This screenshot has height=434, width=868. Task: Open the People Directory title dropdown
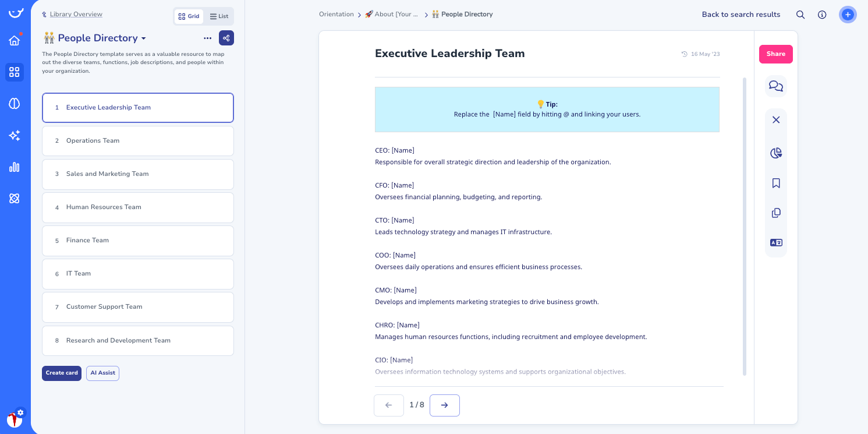(x=144, y=38)
